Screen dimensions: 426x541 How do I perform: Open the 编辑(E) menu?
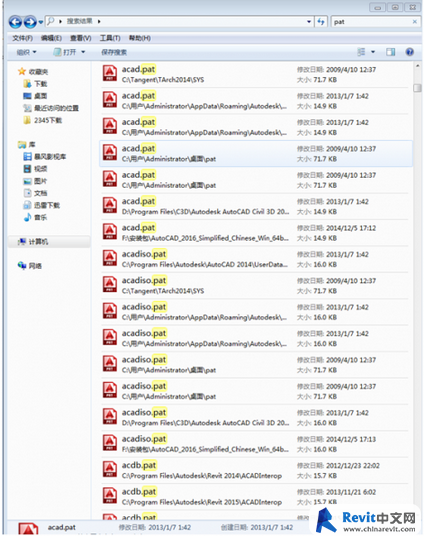pos(51,38)
